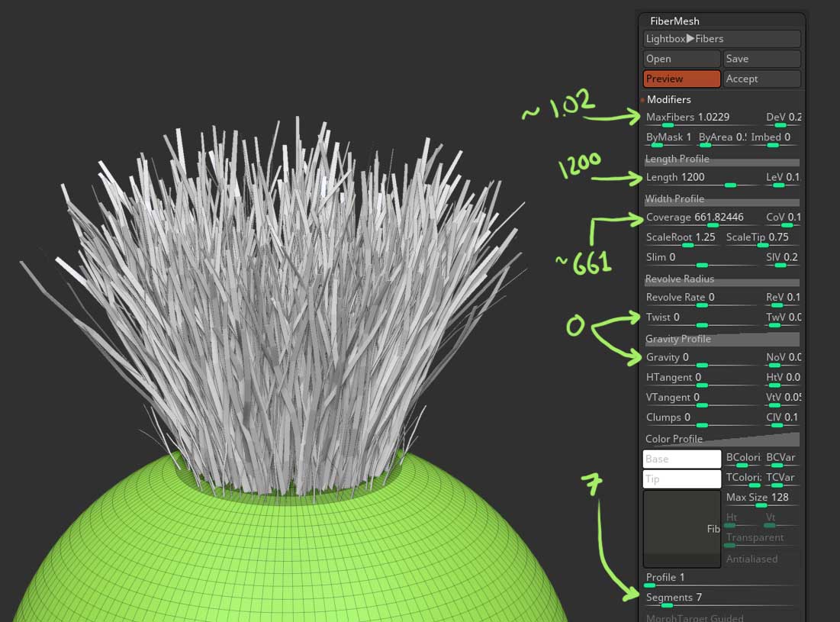Click the CoV slider
Viewport: 840px width, 622px height.
(x=784, y=219)
